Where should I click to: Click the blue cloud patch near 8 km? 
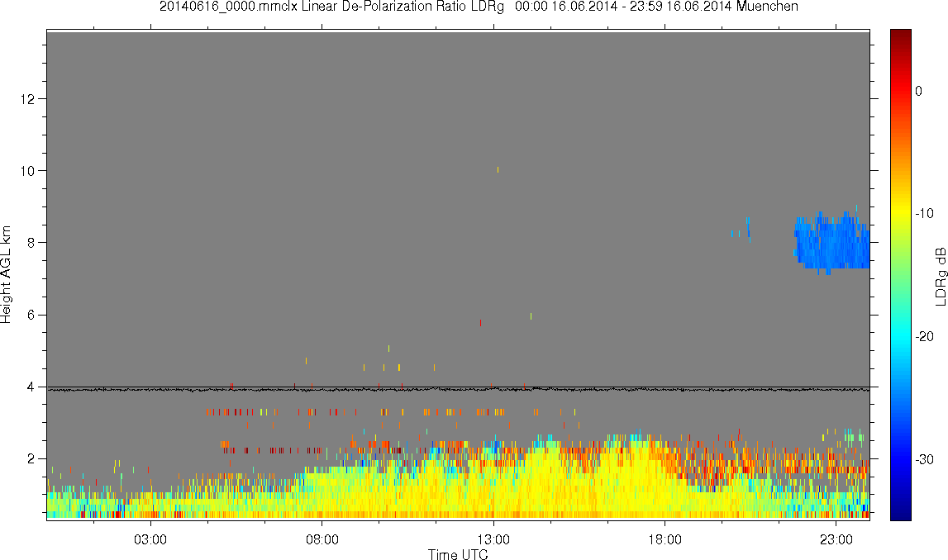(832, 242)
